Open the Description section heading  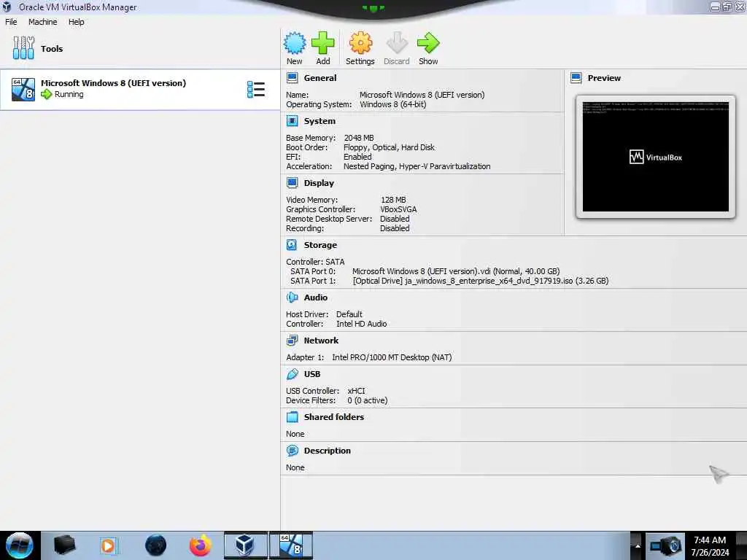[328, 451]
